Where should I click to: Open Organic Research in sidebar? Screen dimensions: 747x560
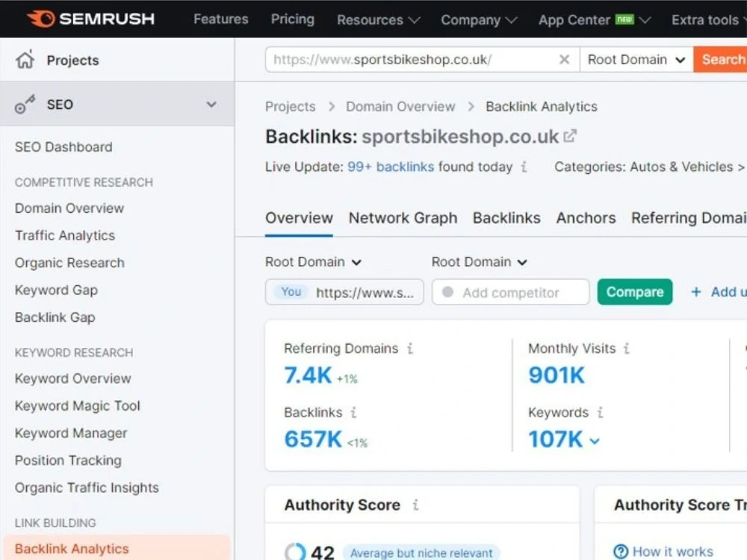[x=69, y=263]
